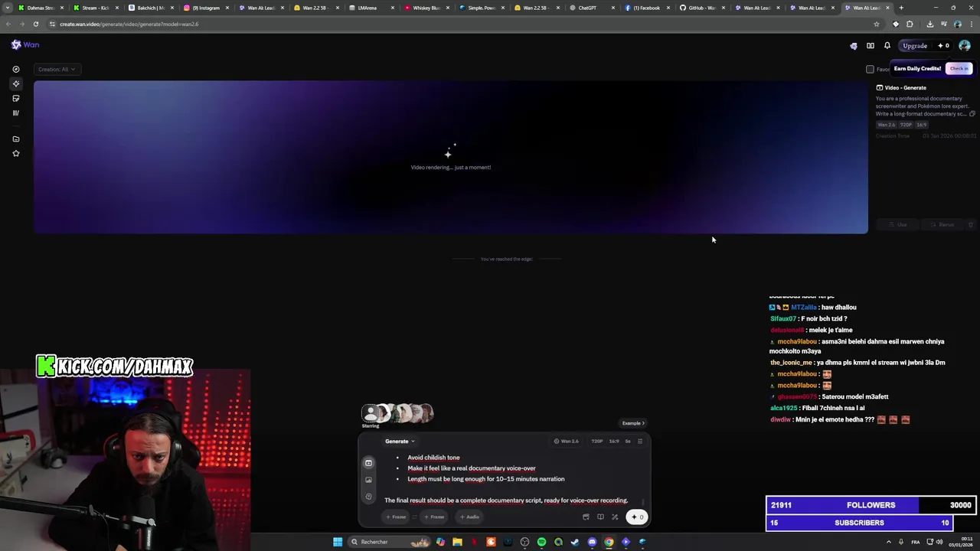Click the purple assistant icon in header
The image size is (980, 551).
coord(854,46)
